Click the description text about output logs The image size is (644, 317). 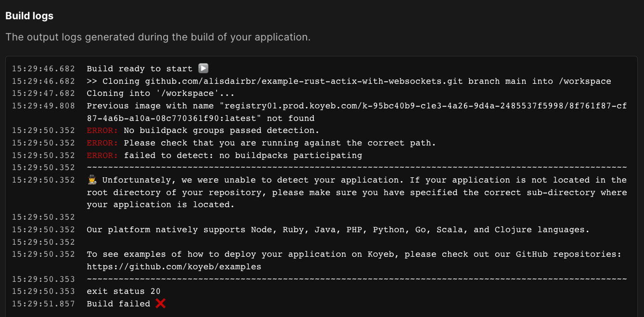click(158, 37)
